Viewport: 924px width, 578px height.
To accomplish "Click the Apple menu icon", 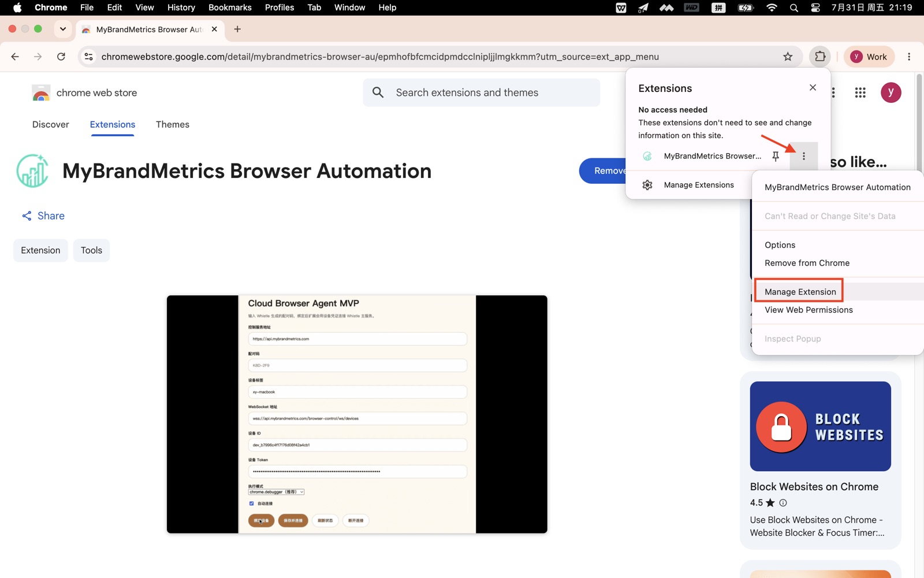I will (x=17, y=8).
